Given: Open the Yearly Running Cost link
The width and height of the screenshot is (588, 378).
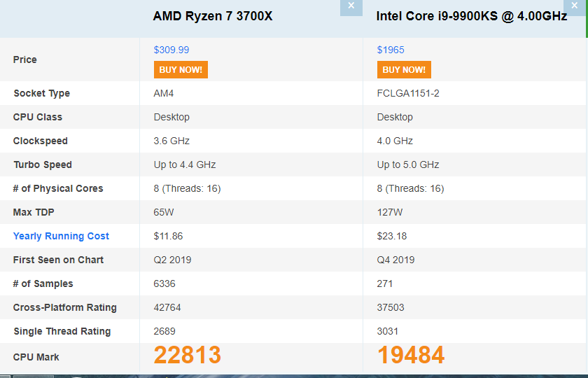Looking at the screenshot, I should 61,236.
